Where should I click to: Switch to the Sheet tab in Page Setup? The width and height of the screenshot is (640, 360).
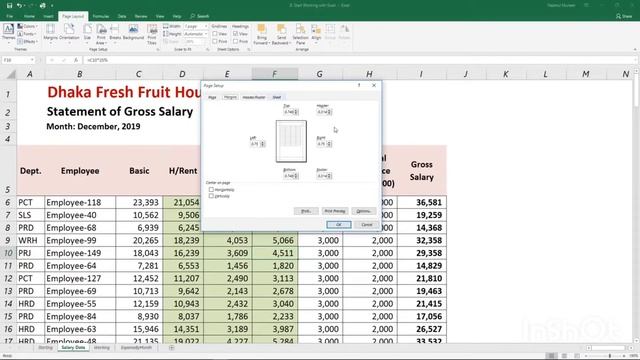277,97
